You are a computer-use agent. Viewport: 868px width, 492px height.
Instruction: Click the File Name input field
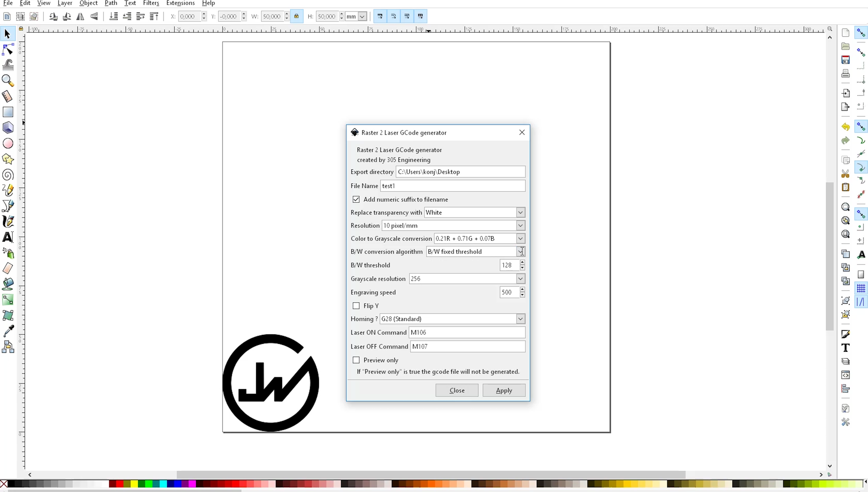[x=452, y=186]
